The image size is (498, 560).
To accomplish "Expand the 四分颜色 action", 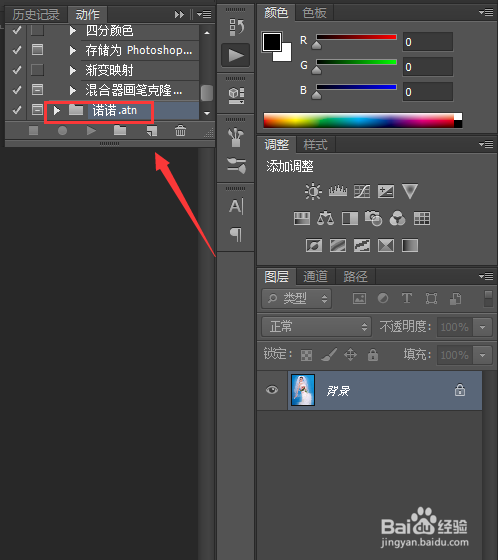I will (x=73, y=30).
